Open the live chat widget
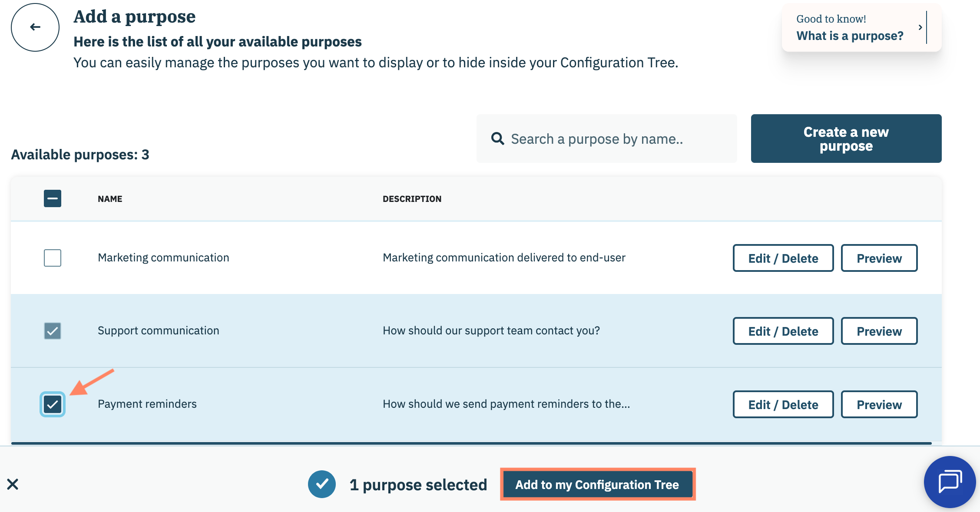This screenshot has width=980, height=512. pyautogui.click(x=950, y=482)
